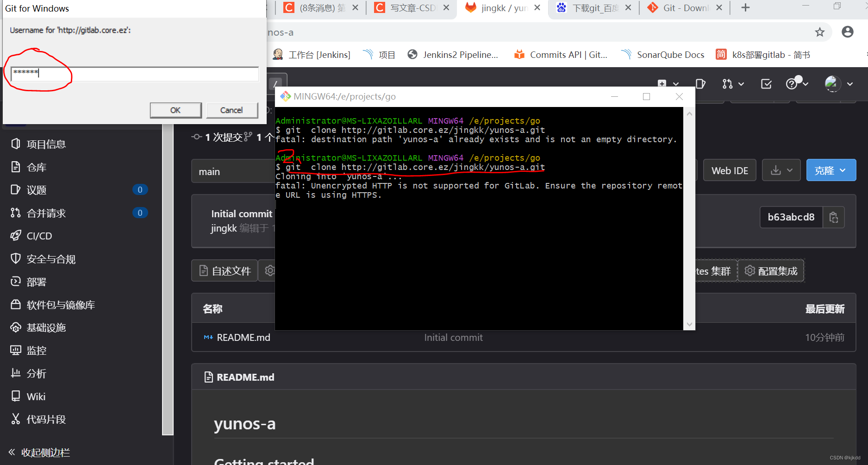868x465 pixels.
Task: Close the Git - Downloads browser tab
Action: pyautogui.click(x=719, y=7)
